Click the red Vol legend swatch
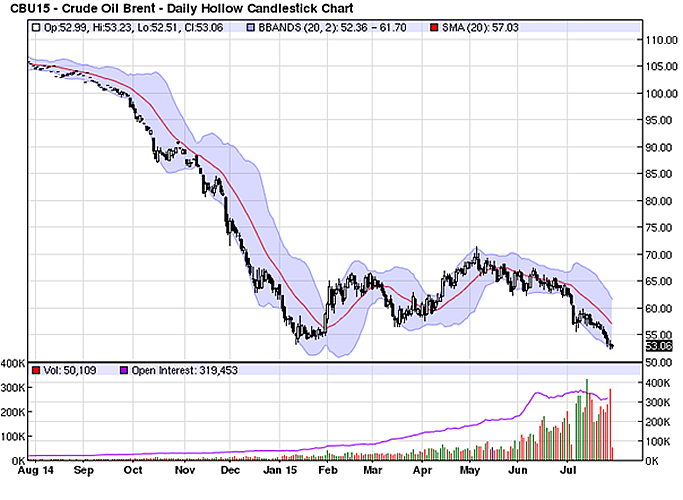This screenshot has height=500, width=683. pos(36,370)
